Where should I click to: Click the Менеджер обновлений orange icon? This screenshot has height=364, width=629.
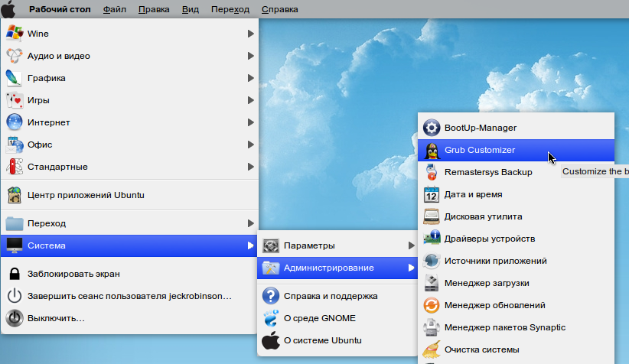(432, 305)
